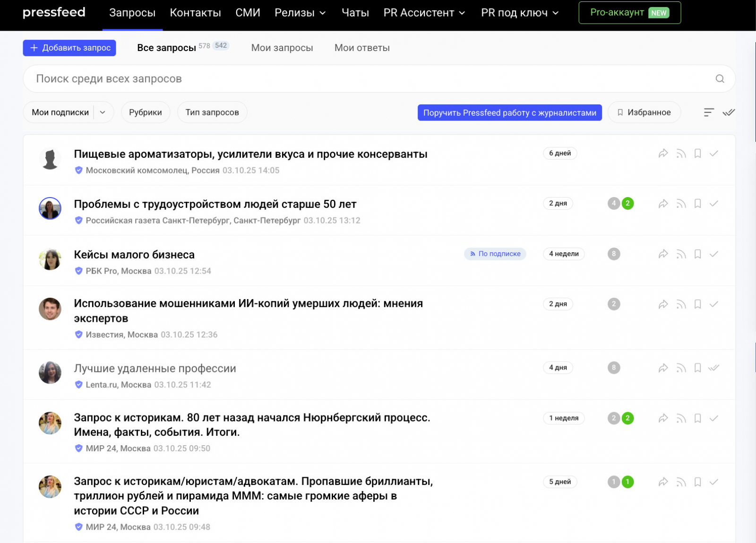The width and height of the screenshot is (756, 543).
Task: Bookmark the Нюрнбергский процесс request
Action: pos(697,418)
